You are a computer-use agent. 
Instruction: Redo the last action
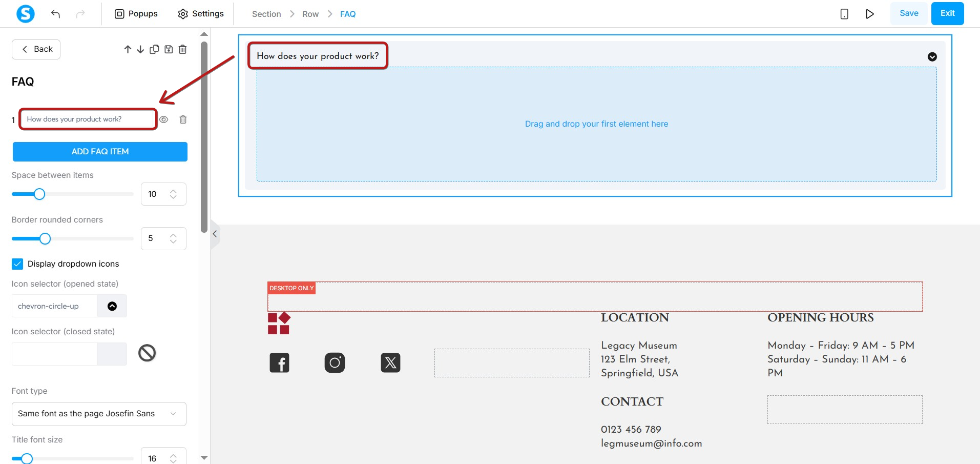[x=80, y=14]
